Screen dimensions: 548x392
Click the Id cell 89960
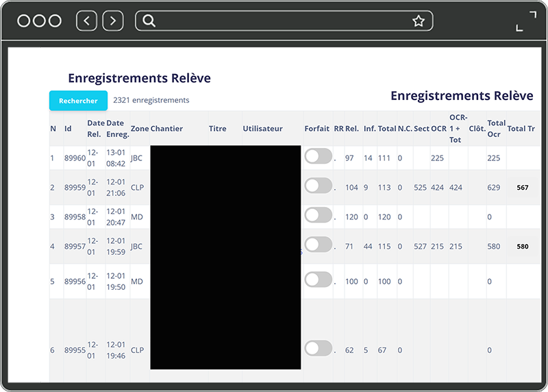point(75,158)
